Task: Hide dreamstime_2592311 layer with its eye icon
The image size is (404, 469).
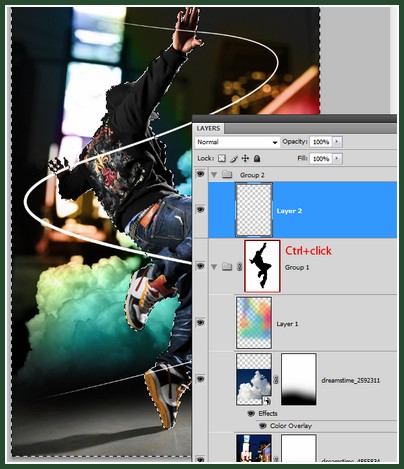Action: coord(200,379)
